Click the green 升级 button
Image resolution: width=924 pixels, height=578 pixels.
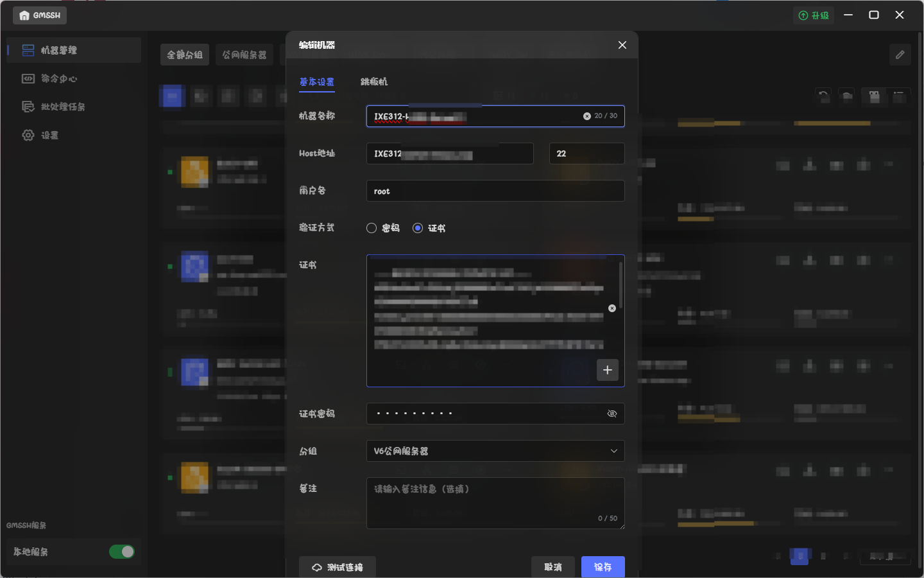tap(814, 15)
